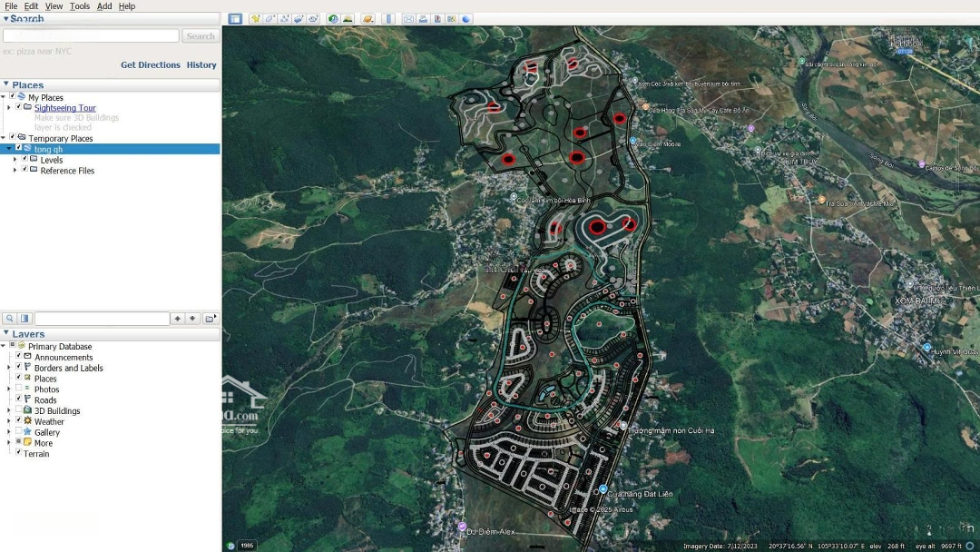Toggle the Levels folder checkbox

pos(24,160)
